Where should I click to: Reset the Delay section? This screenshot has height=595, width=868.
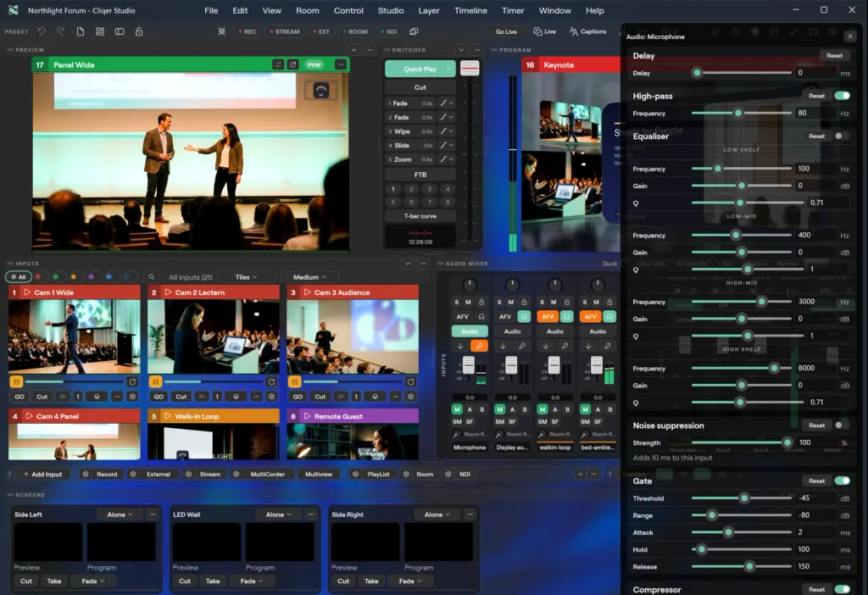[x=834, y=55]
